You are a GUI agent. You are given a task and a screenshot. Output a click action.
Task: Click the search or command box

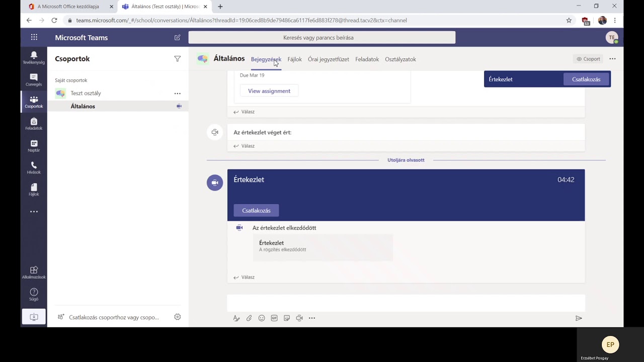[322, 38]
